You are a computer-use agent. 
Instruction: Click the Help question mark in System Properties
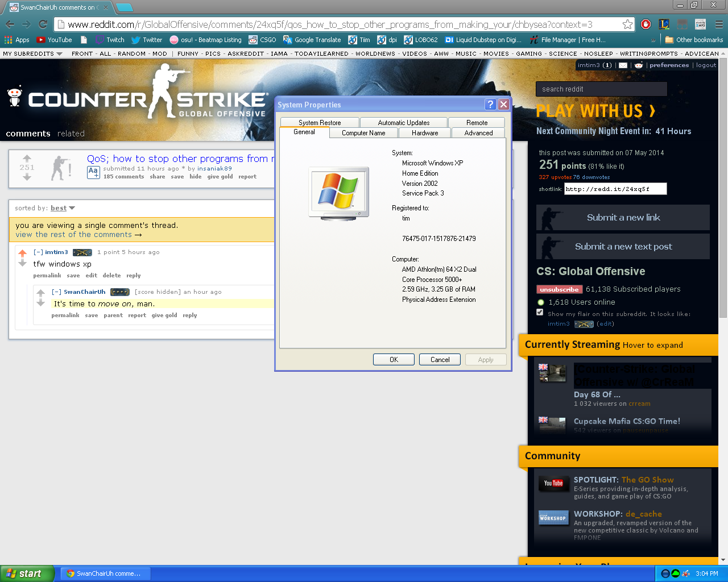490,105
